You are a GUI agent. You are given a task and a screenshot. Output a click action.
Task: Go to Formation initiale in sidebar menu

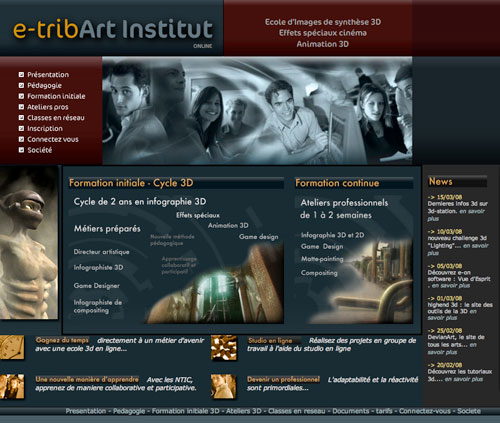click(56, 96)
